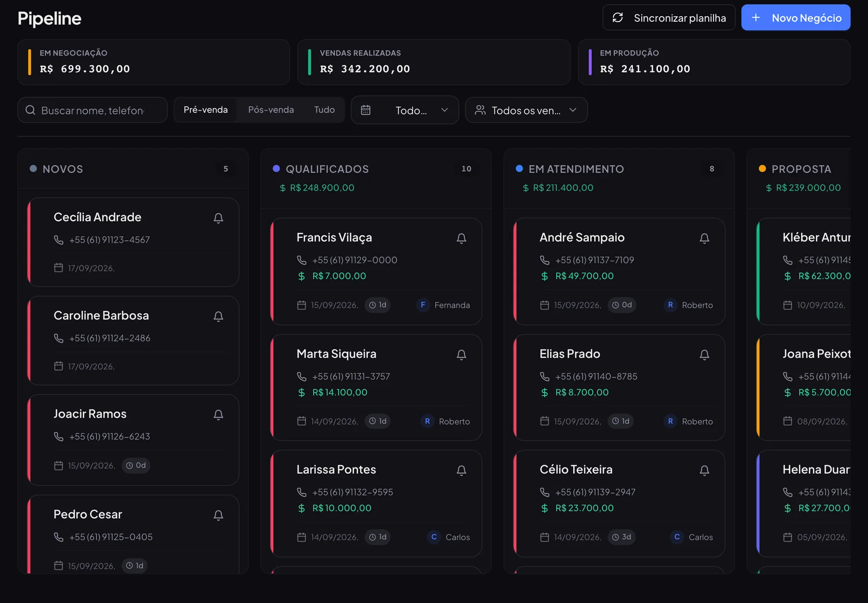Toggle reminder bell for Francis Vilaça
Viewport: 868px width, 603px height.
point(461,238)
